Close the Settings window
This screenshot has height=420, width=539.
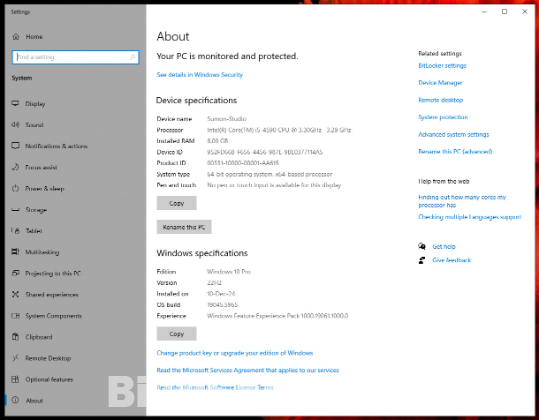click(525, 12)
